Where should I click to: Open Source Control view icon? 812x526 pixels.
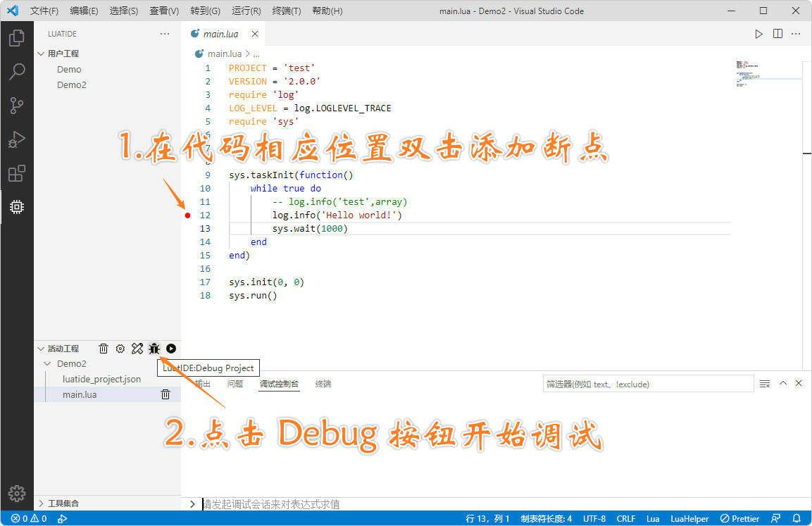click(x=17, y=106)
